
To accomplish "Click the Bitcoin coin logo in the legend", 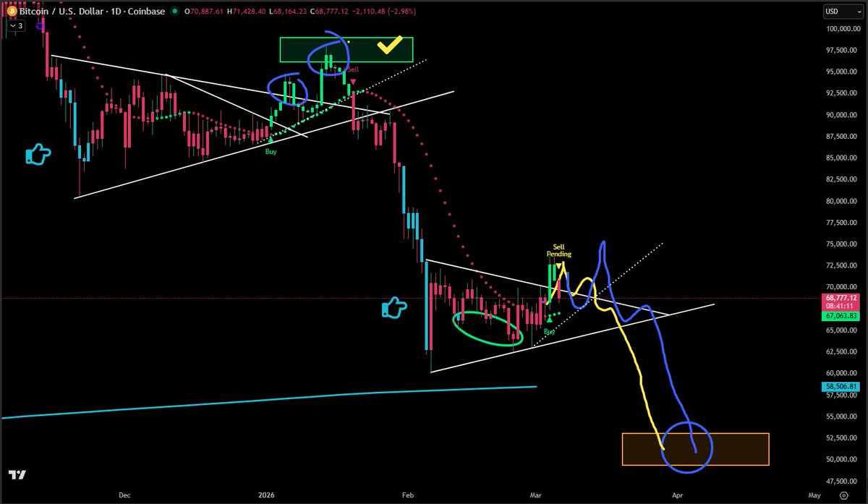I will [x=10, y=12].
